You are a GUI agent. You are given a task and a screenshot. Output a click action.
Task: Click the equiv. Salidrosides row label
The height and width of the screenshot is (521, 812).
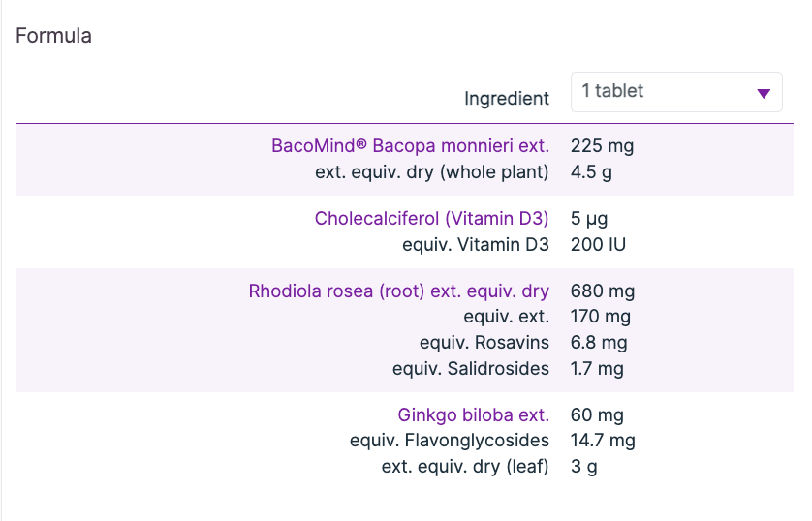470,369
